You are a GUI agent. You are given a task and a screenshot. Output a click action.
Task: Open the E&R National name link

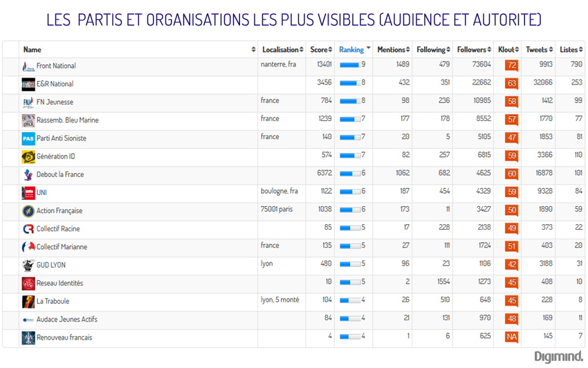click(x=55, y=84)
